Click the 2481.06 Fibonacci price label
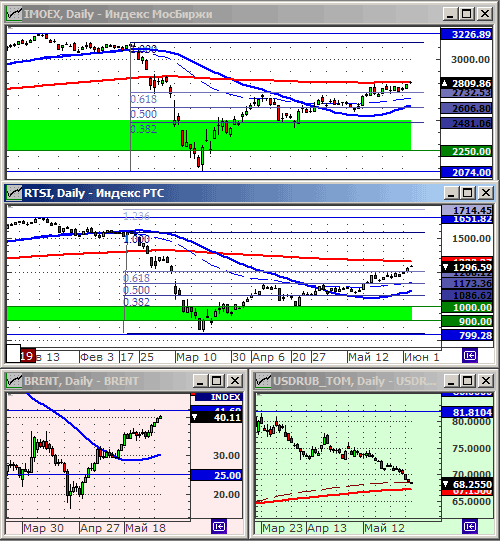This screenshot has width=500, height=541. [x=467, y=123]
